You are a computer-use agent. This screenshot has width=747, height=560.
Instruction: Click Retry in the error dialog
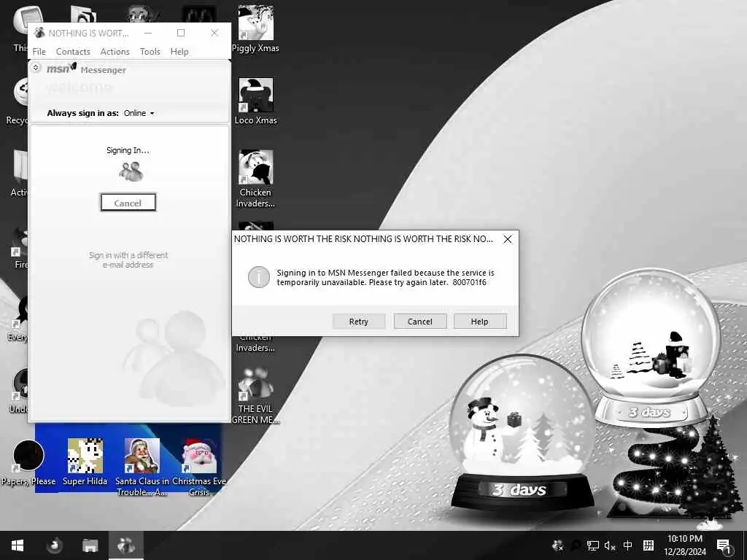[359, 322]
